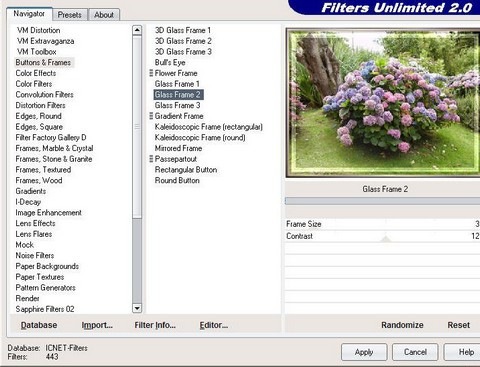Screen dimensions: 480x367
Task: Select Frames, Wood category
Action: pos(39,180)
